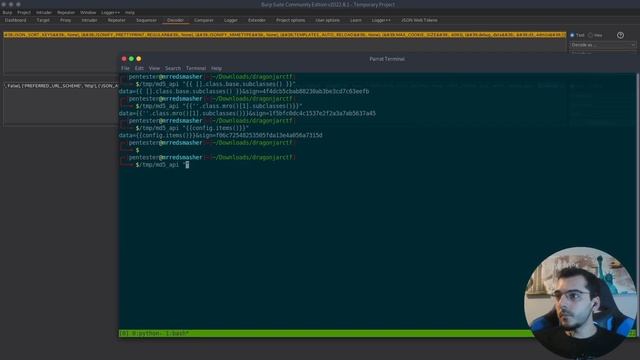Click the terminal output line containing sign=f06c72548
This screenshot has height=360, width=640.
click(x=220, y=136)
